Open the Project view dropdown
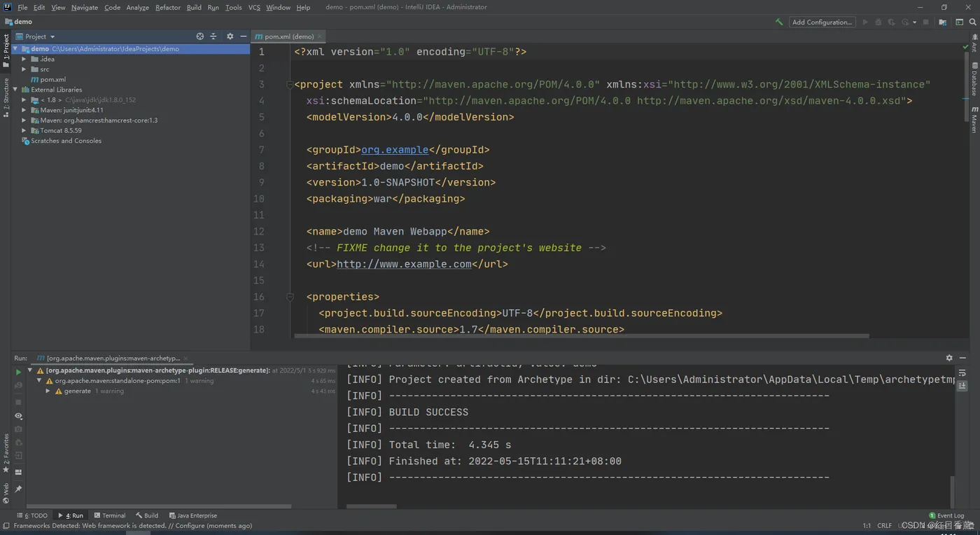The height and width of the screenshot is (535, 980). (x=36, y=36)
